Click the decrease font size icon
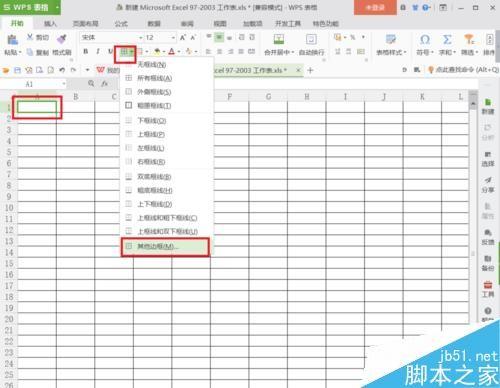The height and width of the screenshot is (388, 500). [x=193, y=38]
